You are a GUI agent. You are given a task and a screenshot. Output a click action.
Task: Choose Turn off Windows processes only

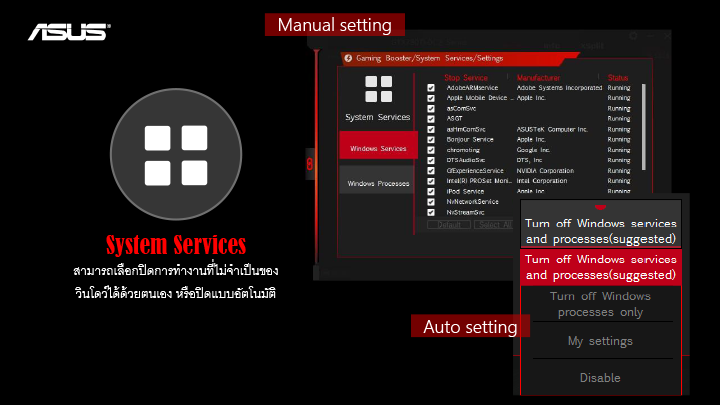(601, 304)
